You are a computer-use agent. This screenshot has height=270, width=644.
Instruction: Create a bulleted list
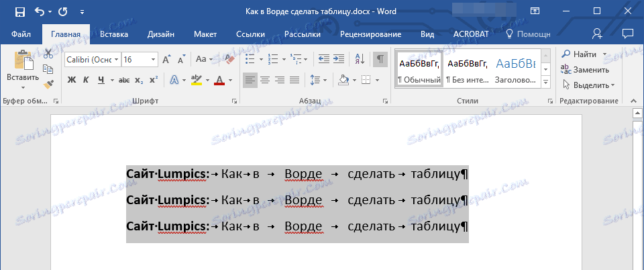tap(250, 60)
